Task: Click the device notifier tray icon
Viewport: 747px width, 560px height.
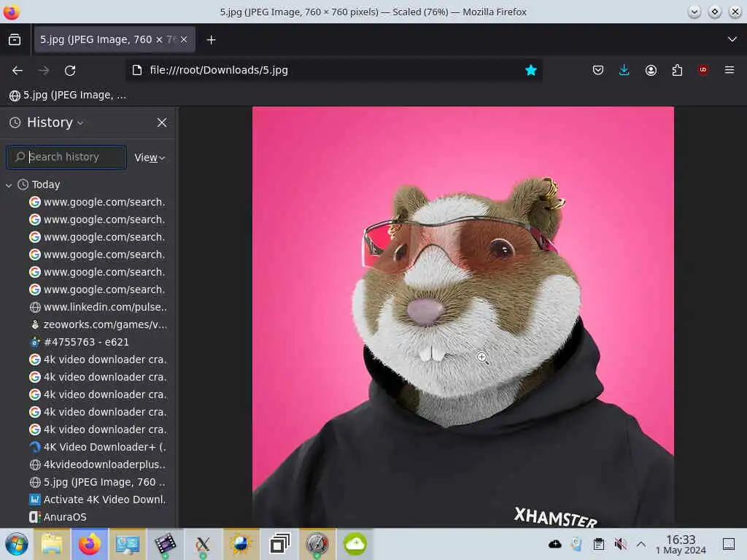Action: click(x=576, y=544)
